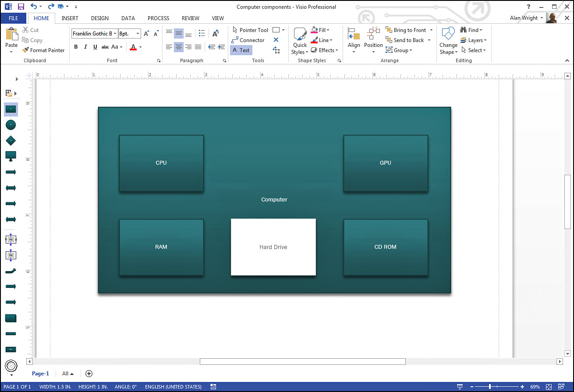574x392 pixels.
Task: Switch to the INSERT tab
Action: coord(70,18)
